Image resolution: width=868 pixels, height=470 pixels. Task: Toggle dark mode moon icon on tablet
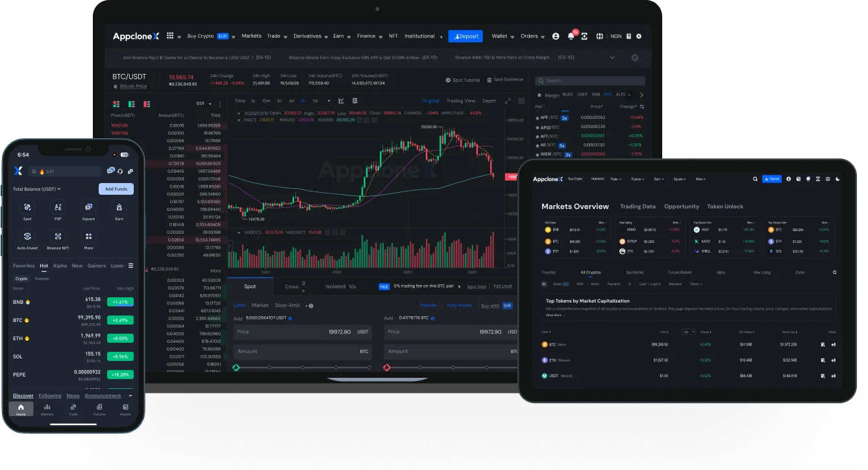click(x=838, y=179)
